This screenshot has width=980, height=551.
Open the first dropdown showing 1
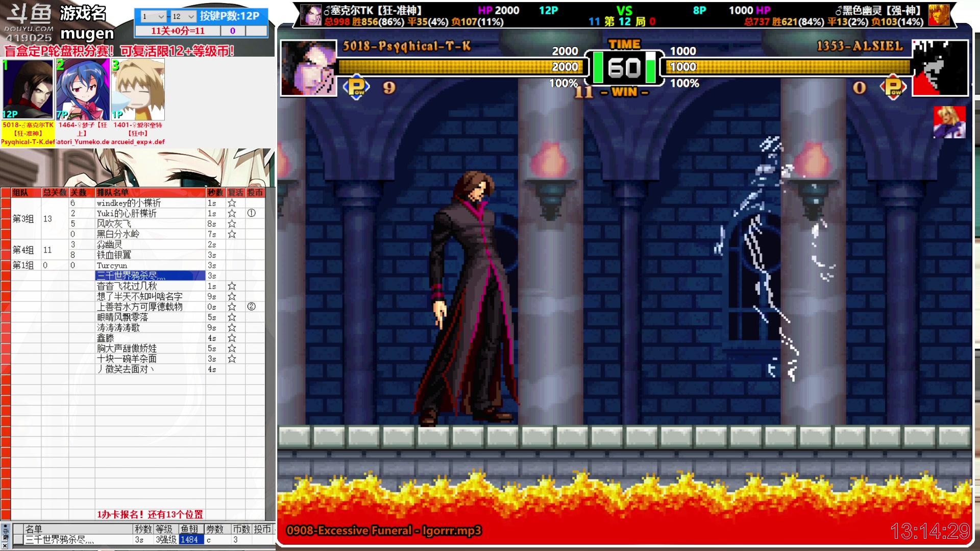click(x=153, y=16)
